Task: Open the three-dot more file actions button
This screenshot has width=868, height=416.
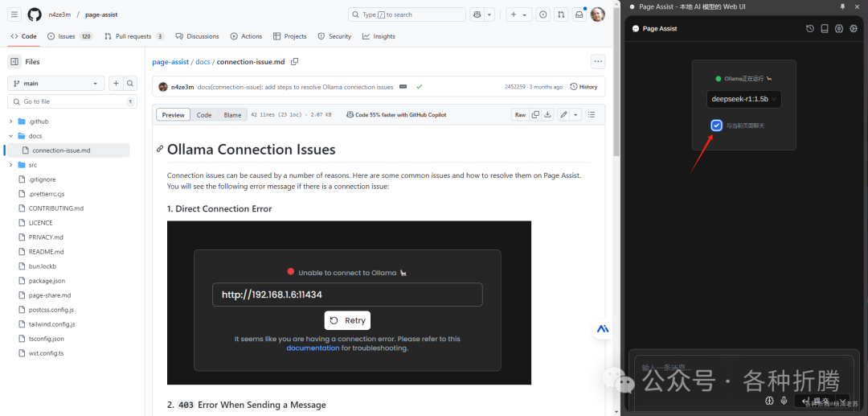Action: [x=598, y=61]
